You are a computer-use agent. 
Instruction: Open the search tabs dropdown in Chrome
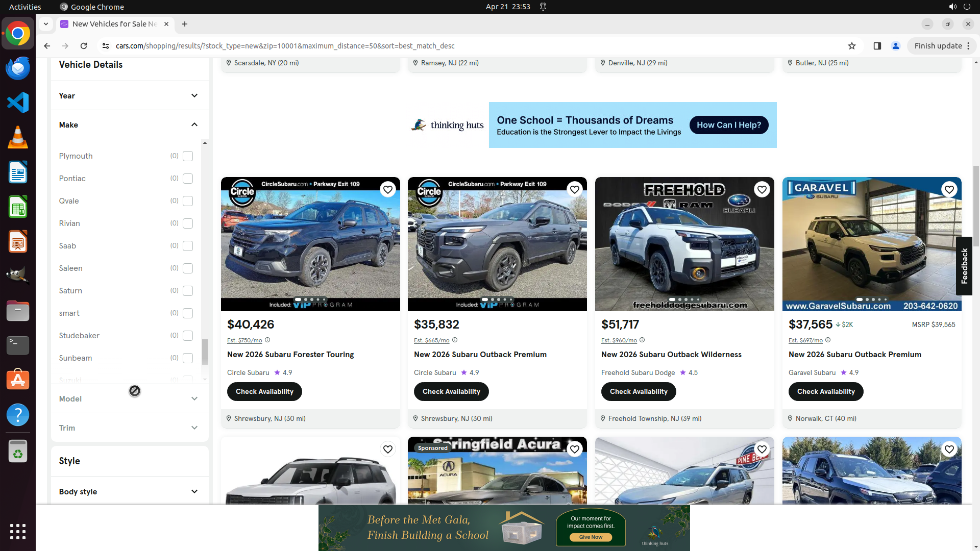(46, 24)
